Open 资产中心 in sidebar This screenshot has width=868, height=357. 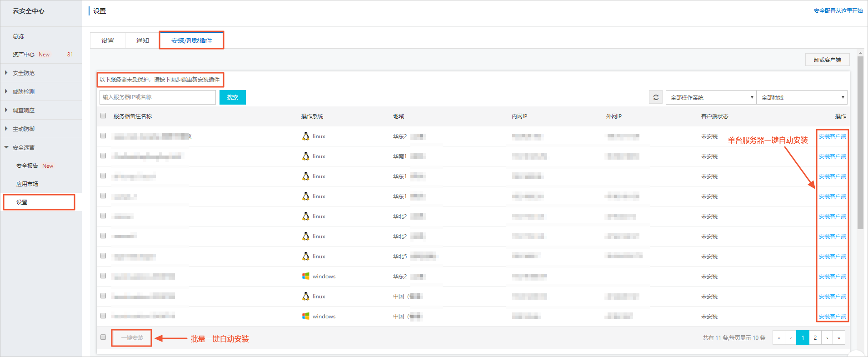point(24,54)
